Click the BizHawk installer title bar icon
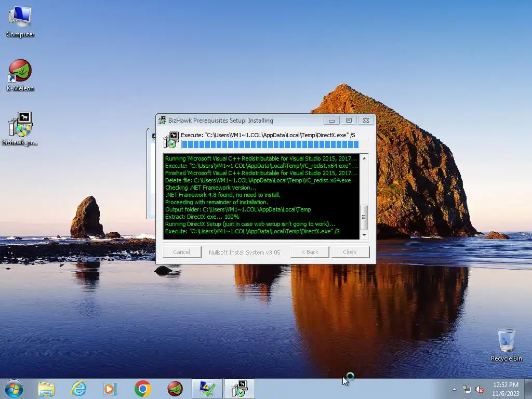This screenshot has height=399, width=532. [162, 120]
